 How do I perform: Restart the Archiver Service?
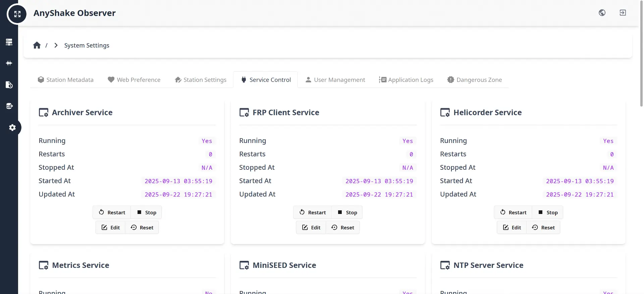click(x=112, y=212)
